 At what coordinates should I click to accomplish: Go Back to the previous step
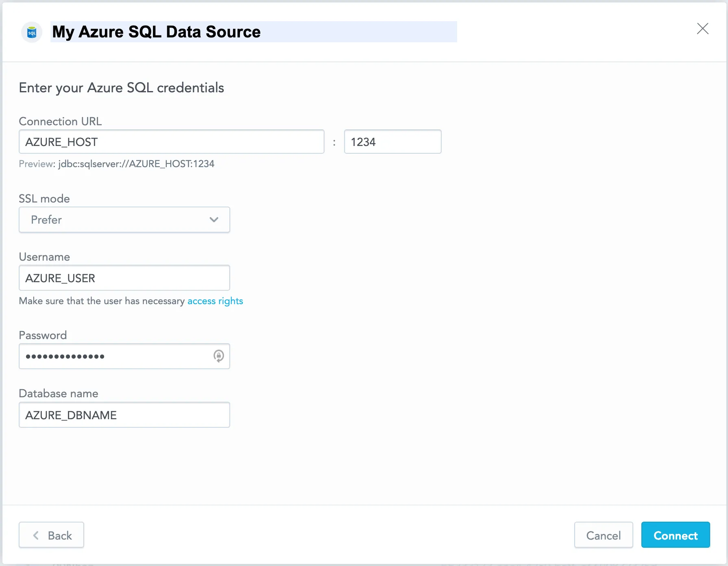(51, 535)
